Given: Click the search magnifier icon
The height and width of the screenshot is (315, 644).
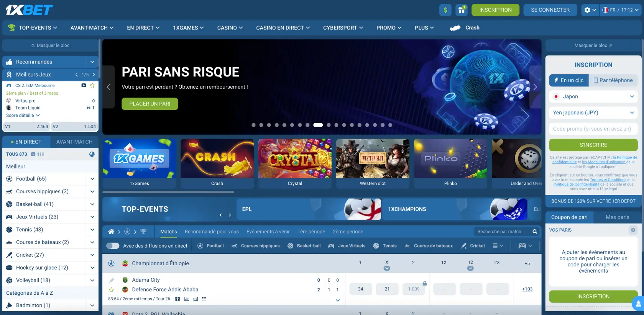Looking at the screenshot, I should coord(535,232).
